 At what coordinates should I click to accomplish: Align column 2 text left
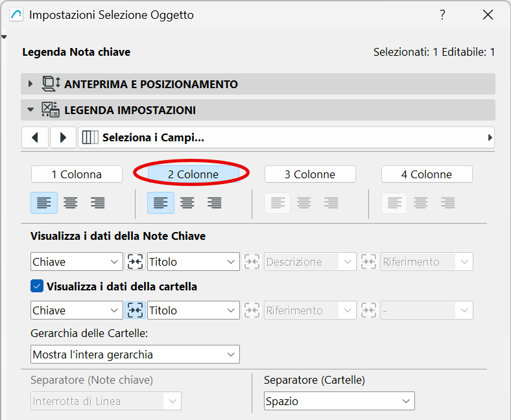pos(161,203)
